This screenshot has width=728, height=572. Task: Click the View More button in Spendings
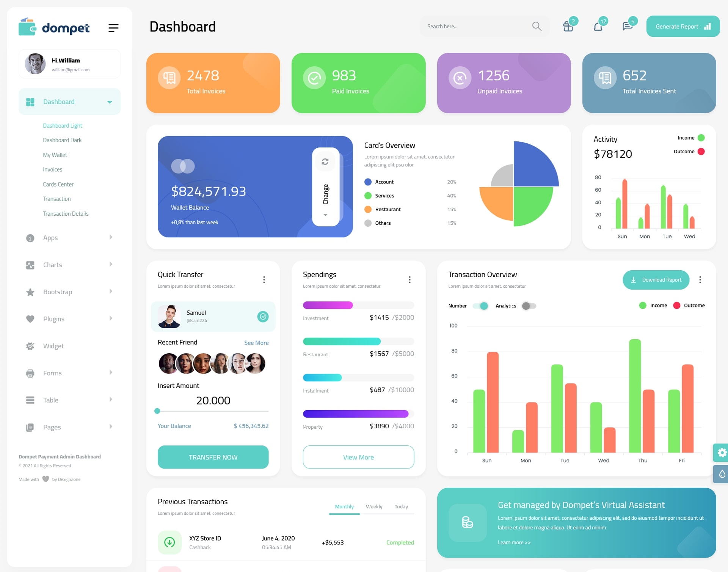[x=358, y=457]
